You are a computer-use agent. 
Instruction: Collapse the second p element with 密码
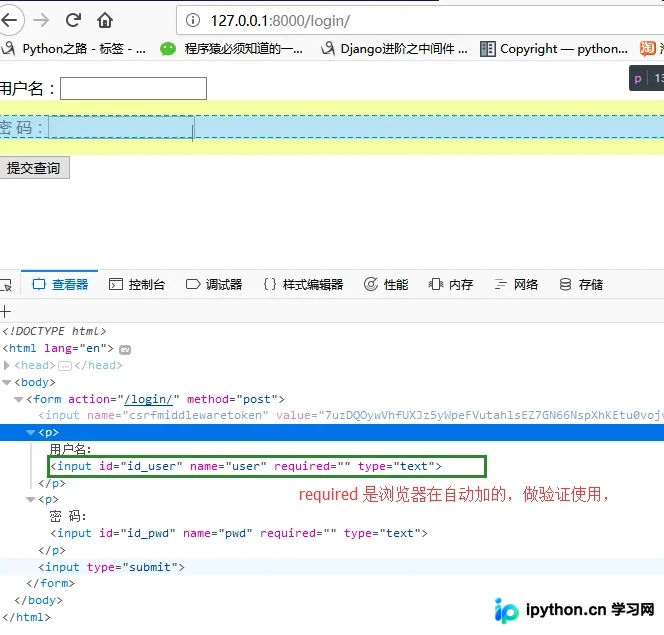coord(30,500)
